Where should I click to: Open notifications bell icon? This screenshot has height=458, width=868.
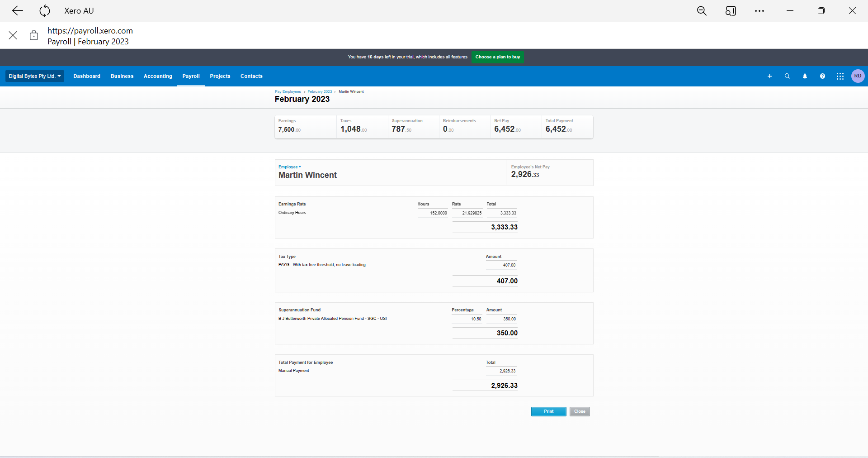coord(805,76)
